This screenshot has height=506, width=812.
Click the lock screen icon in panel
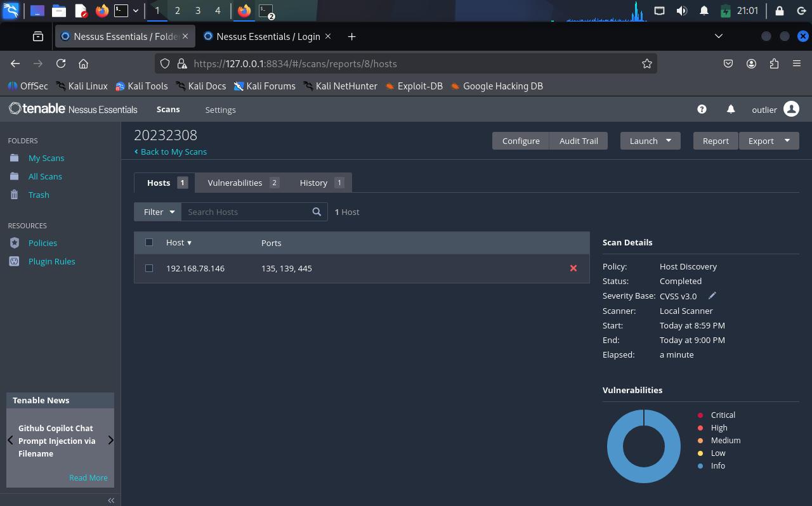click(780, 11)
